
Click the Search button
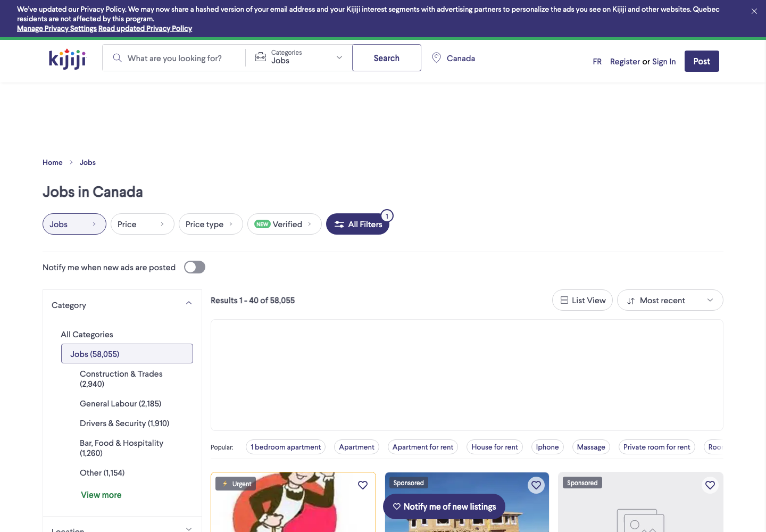[x=387, y=58]
